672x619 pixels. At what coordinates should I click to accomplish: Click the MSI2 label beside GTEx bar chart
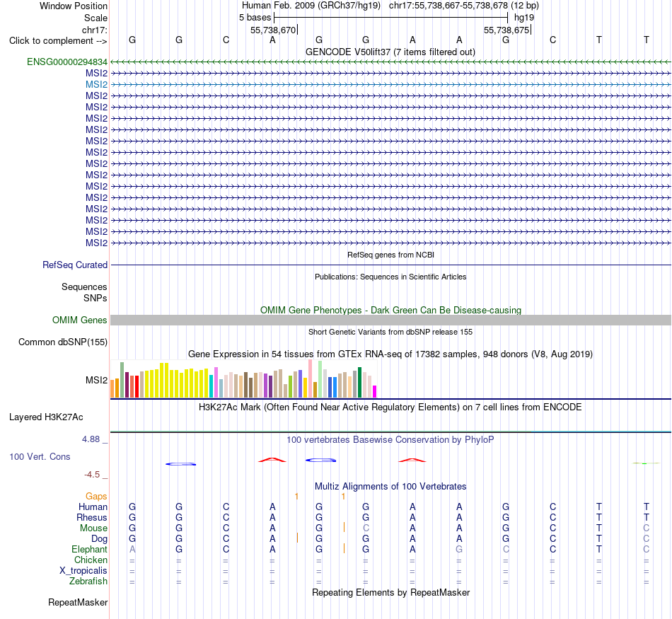click(96, 380)
